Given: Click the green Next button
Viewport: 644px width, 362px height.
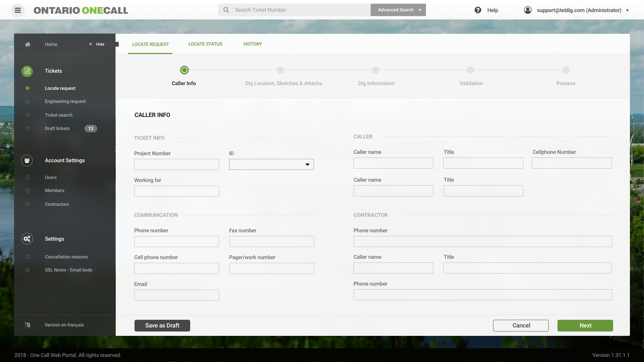Looking at the screenshot, I should (x=585, y=325).
